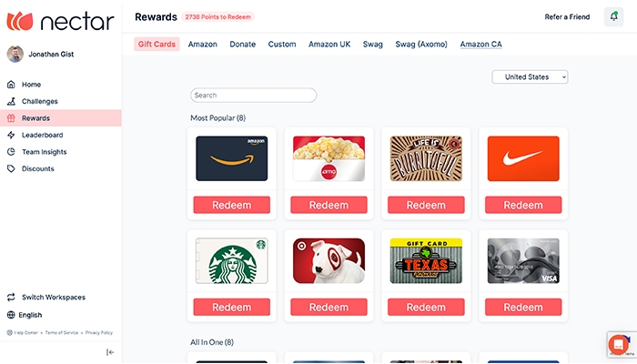
Task: Select the Swag (Axomo) tab
Action: pyautogui.click(x=421, y=45)
